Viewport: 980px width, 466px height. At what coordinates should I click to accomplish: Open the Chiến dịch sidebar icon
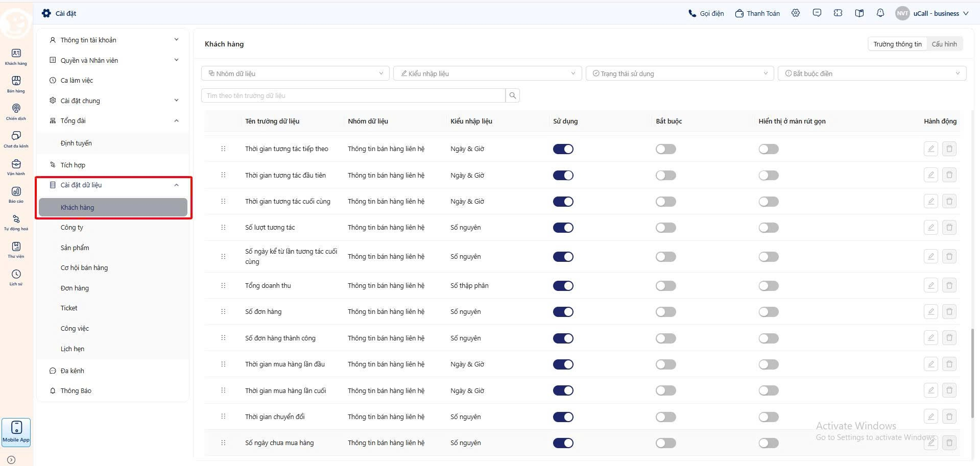point(16,112)
